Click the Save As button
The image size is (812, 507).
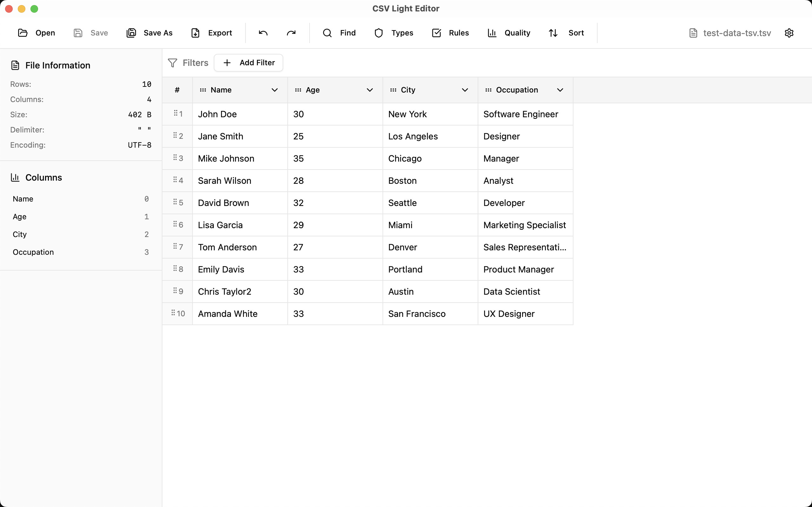tap(150, 33)
